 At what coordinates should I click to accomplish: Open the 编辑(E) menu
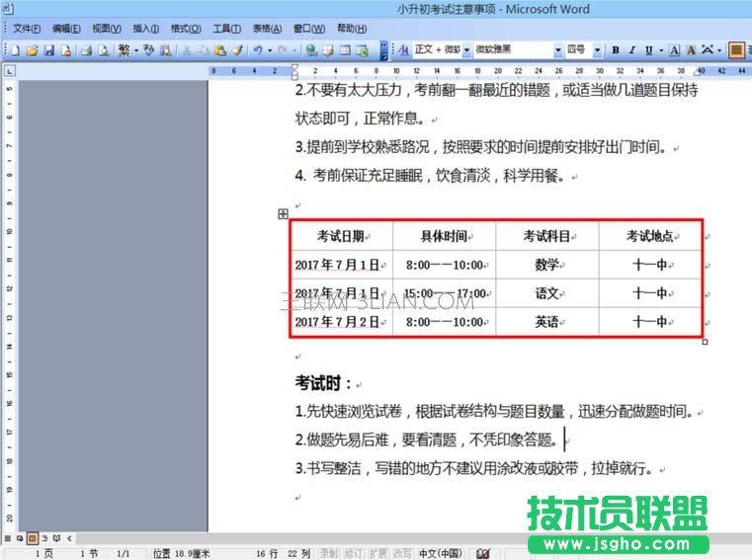tap(66, 29)
